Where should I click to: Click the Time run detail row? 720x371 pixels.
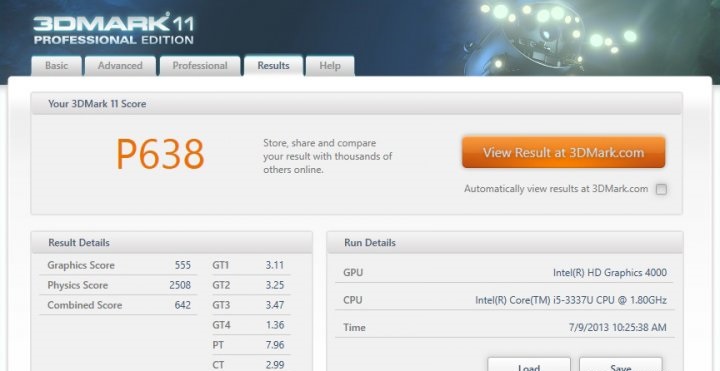coord(505,327)
